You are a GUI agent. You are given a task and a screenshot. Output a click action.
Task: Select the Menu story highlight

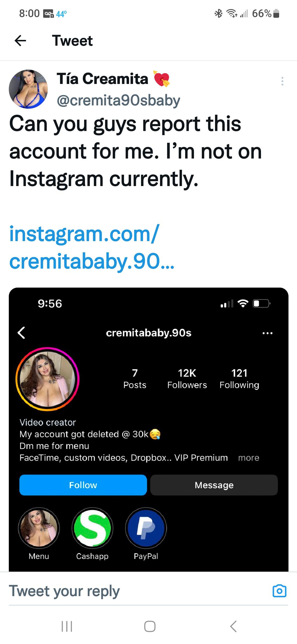38,528
